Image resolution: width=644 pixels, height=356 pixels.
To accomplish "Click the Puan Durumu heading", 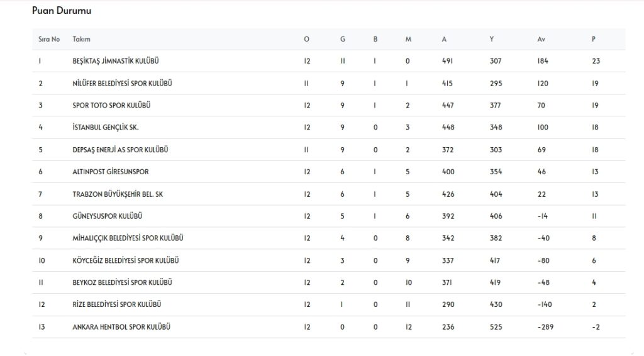I will click(62, 11).
